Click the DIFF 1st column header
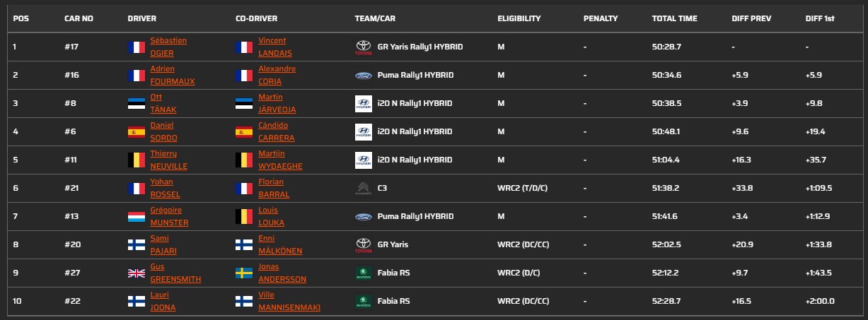The width and height of the screenshot is (868, 320). (820, 18)
